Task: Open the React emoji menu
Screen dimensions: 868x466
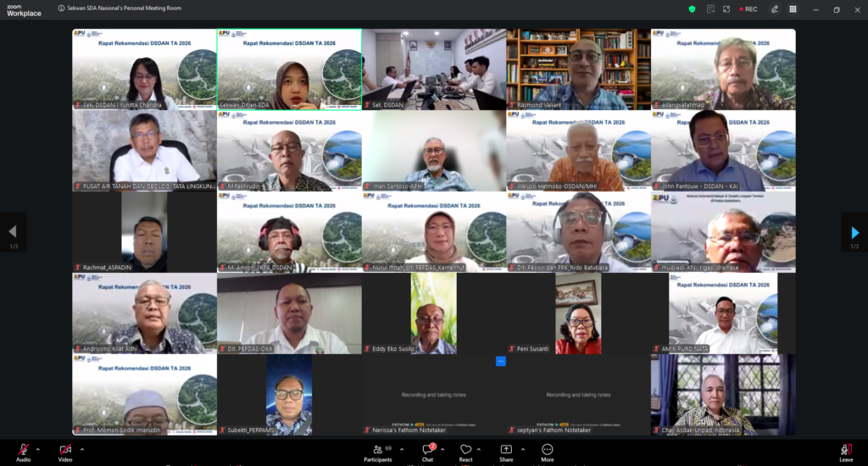Action: pyautogui.click(x=465, y=452)
